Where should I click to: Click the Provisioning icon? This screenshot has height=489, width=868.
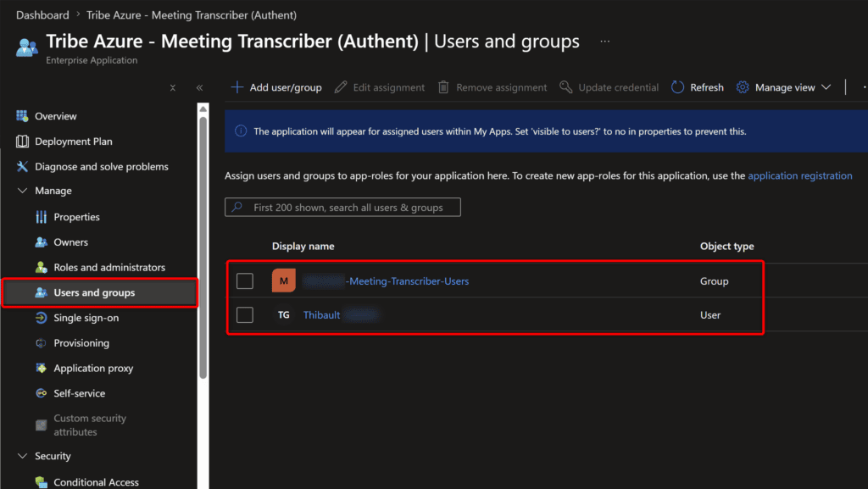click(41, 343)
